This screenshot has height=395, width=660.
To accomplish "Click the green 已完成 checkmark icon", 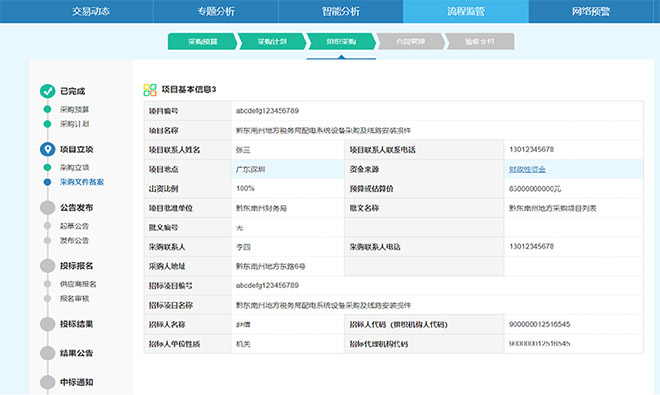I will click(48, 91).
